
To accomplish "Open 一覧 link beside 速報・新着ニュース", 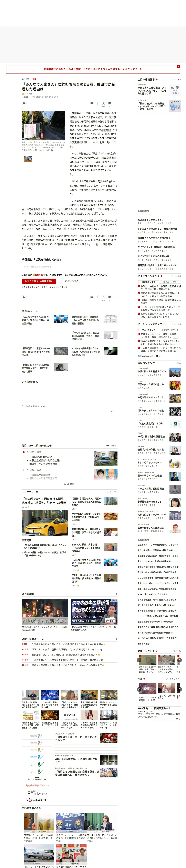I will click(115, 639).
